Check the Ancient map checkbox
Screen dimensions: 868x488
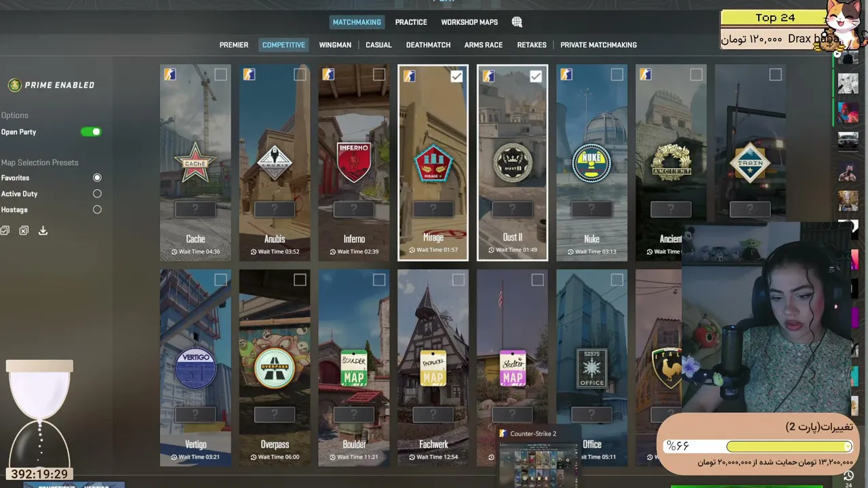[x=696, y=75]
